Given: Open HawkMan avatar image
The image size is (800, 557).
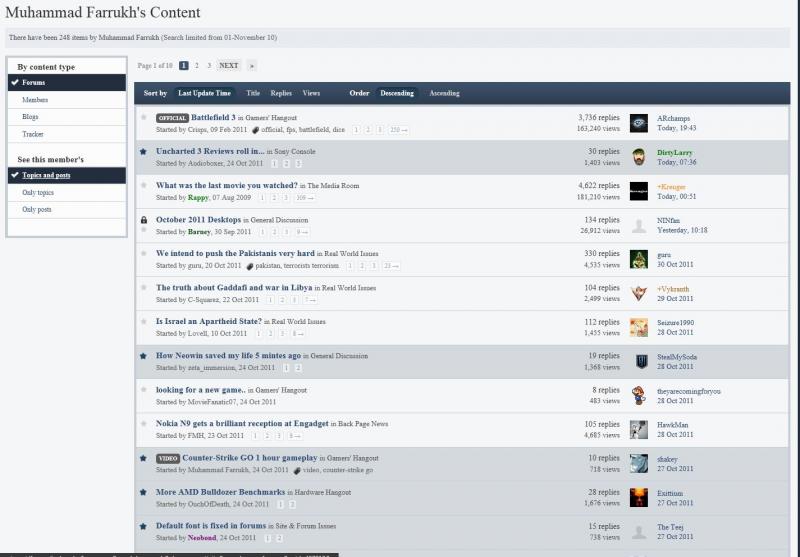Looking at the screenshot, I should [x=639, y=429].
